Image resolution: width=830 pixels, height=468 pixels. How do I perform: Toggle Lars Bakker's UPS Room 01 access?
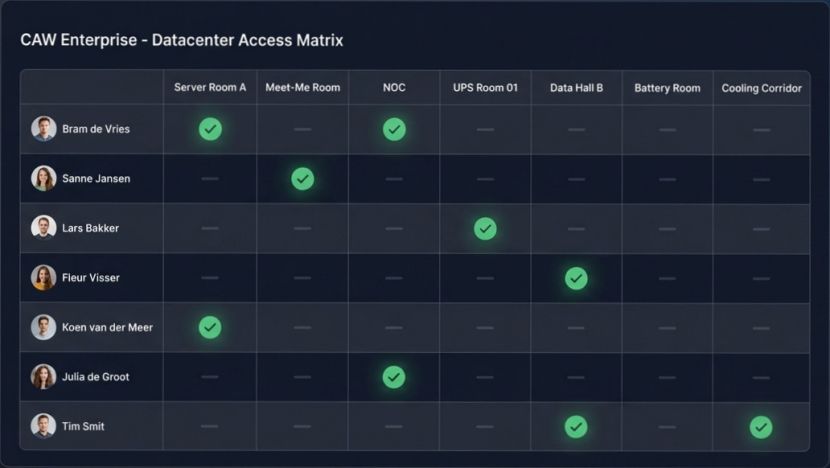click(x=485, y=228)
